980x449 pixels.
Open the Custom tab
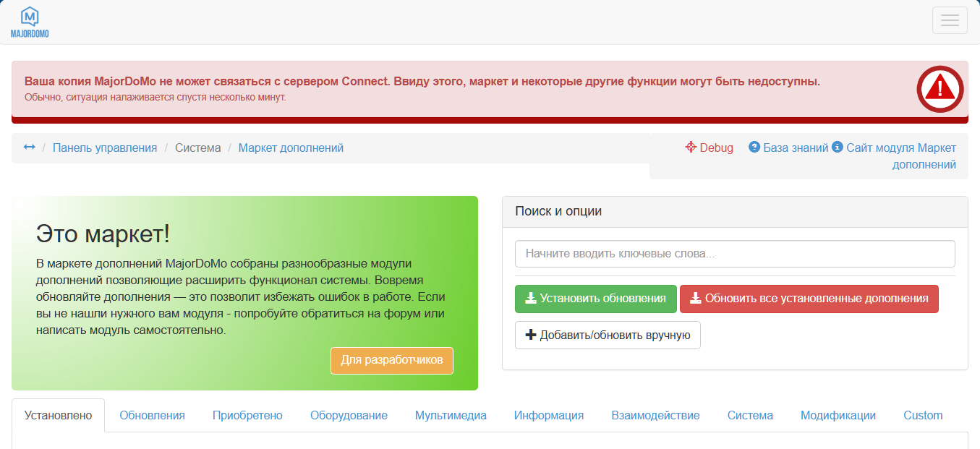923,415
